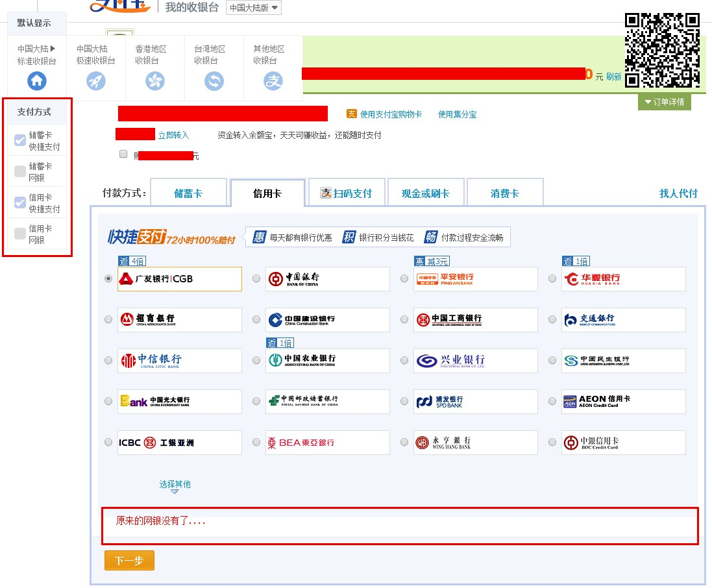Click the 银行积分当钱花 text
This screenshot has width=712, height=588.
pos(386,238)
